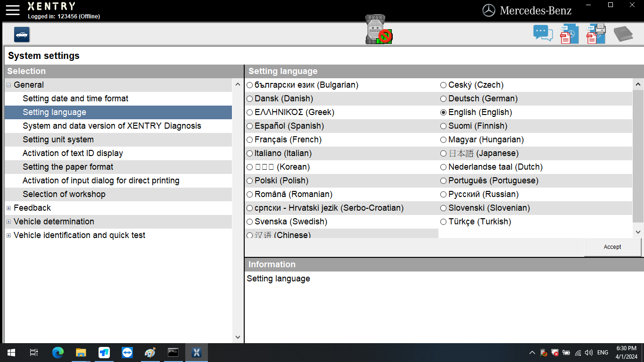This screenshot has height=362, width=644.
Task: Click the Accept button
Action: click(612, 247)
